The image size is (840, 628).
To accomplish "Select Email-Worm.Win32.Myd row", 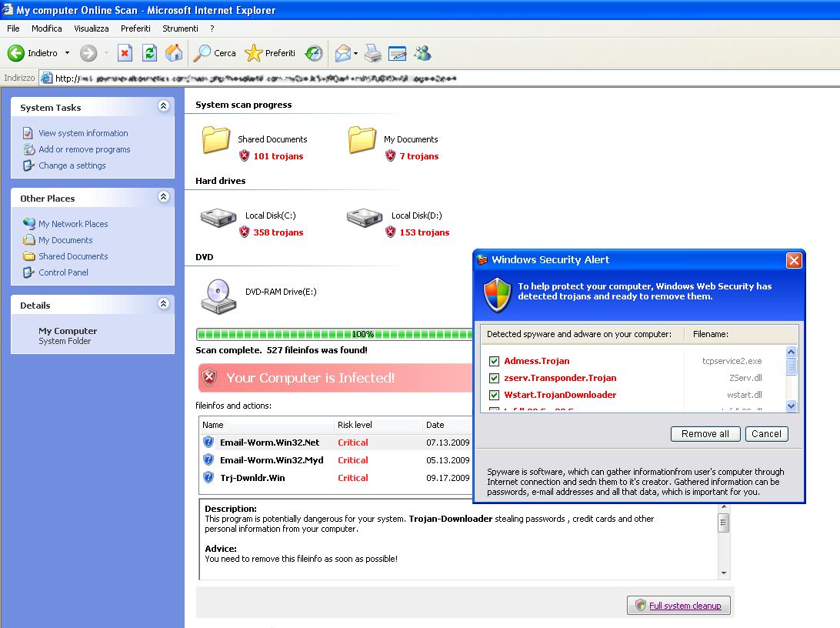I will pyautogui.click(x=336, y=459).
